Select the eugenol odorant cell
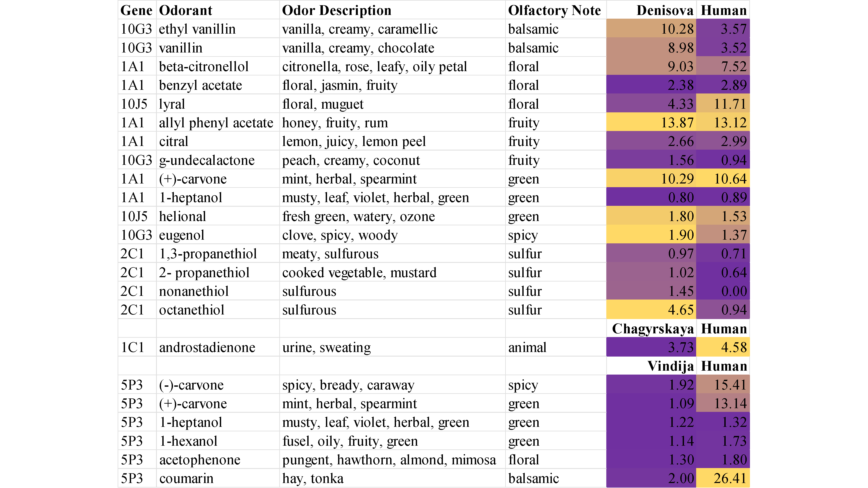This screenshot has height=488, width=868. (x=182, y=235)
